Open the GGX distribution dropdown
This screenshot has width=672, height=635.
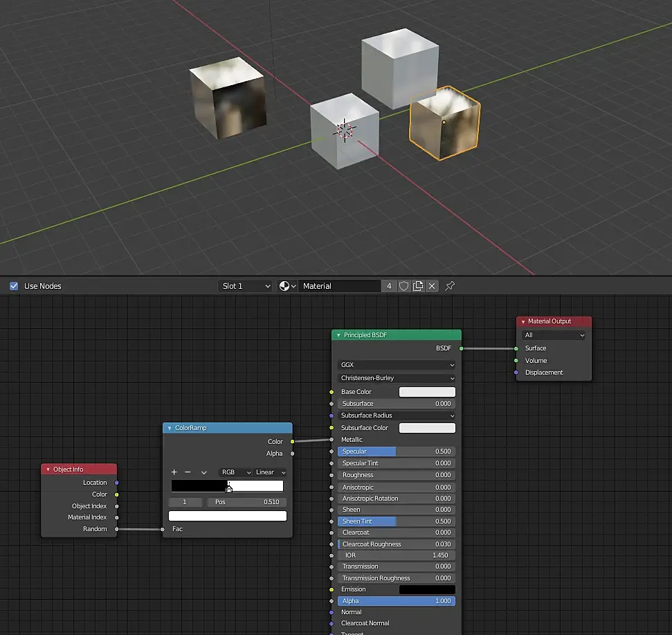[397, 365]
